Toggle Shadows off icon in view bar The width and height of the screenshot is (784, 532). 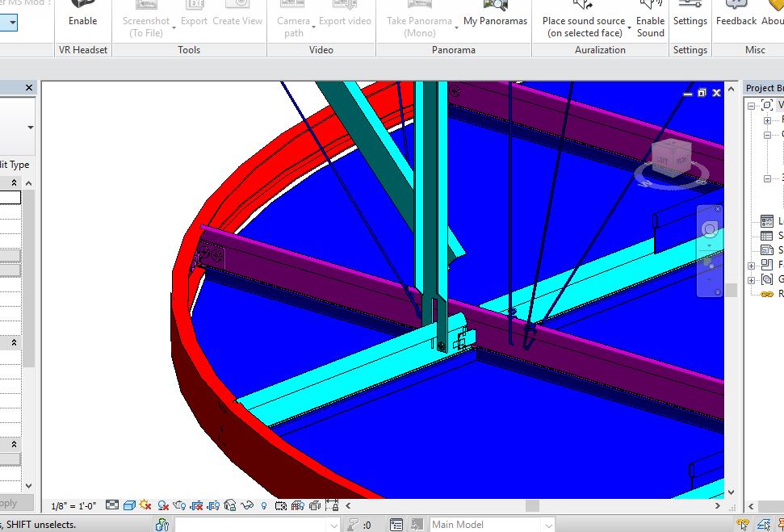coord(163,505)
